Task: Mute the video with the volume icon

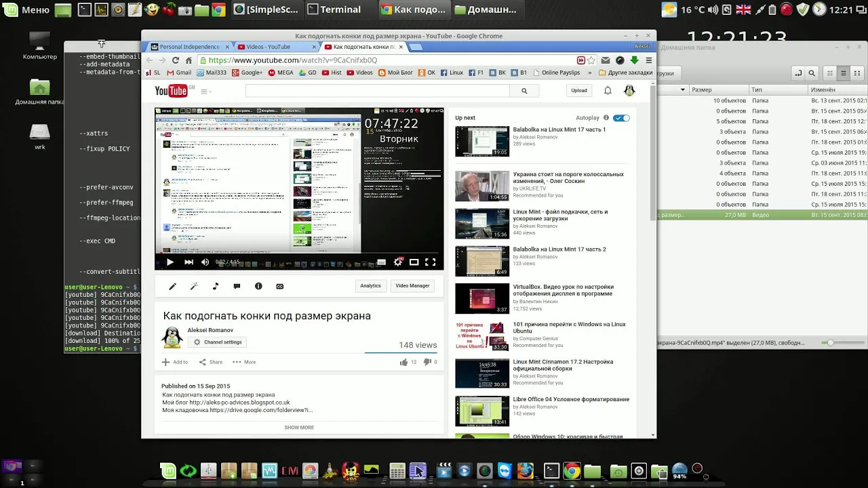Action: click(x=205, y=262)
